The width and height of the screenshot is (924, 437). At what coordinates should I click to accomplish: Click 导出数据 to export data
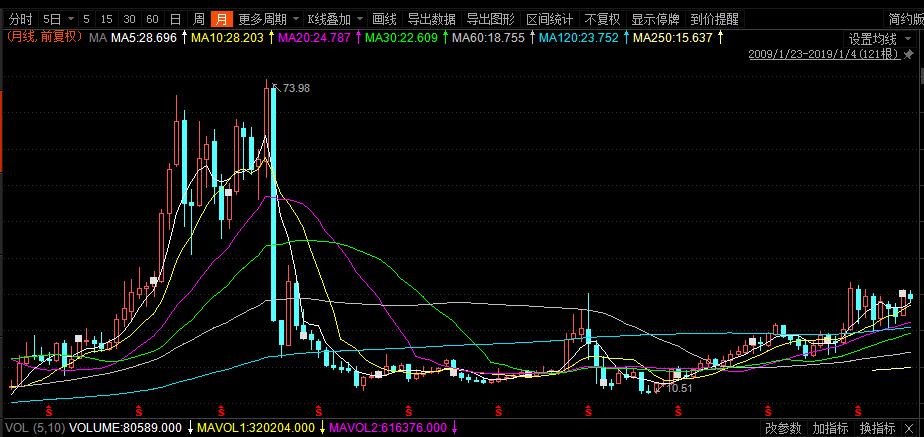(x=431, y=19)
